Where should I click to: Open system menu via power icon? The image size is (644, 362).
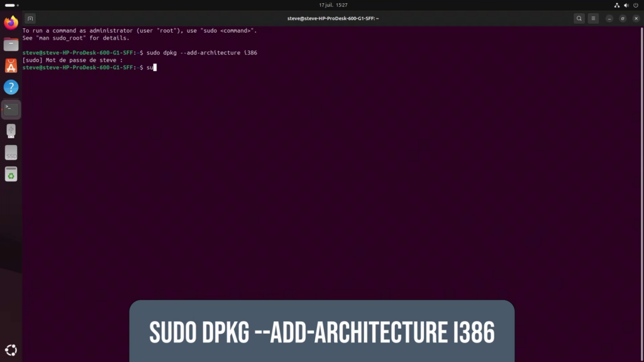635,5
